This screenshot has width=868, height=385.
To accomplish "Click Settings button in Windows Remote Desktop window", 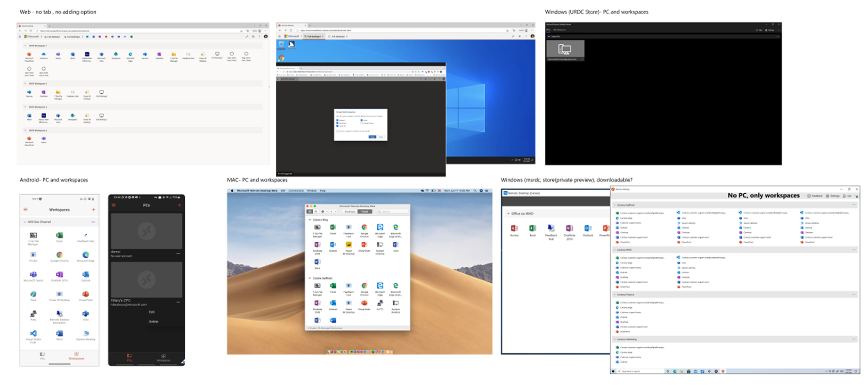I will 833,196.
